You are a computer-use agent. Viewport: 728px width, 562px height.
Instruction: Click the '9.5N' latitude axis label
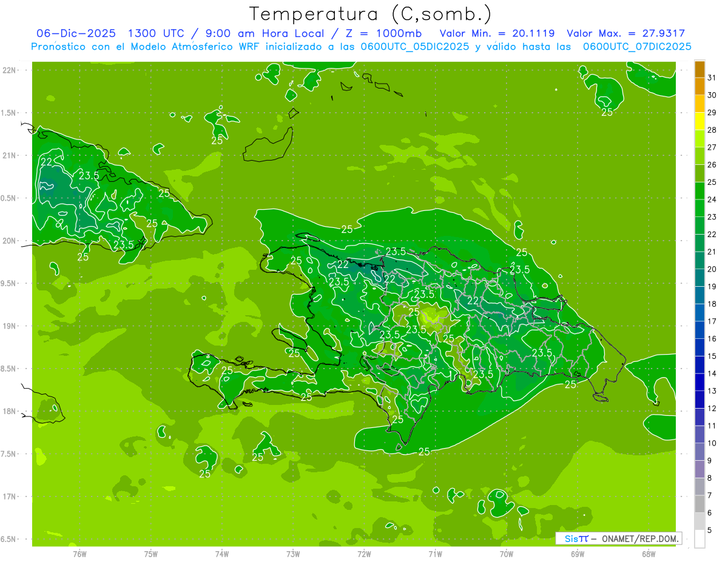(8, 284)
